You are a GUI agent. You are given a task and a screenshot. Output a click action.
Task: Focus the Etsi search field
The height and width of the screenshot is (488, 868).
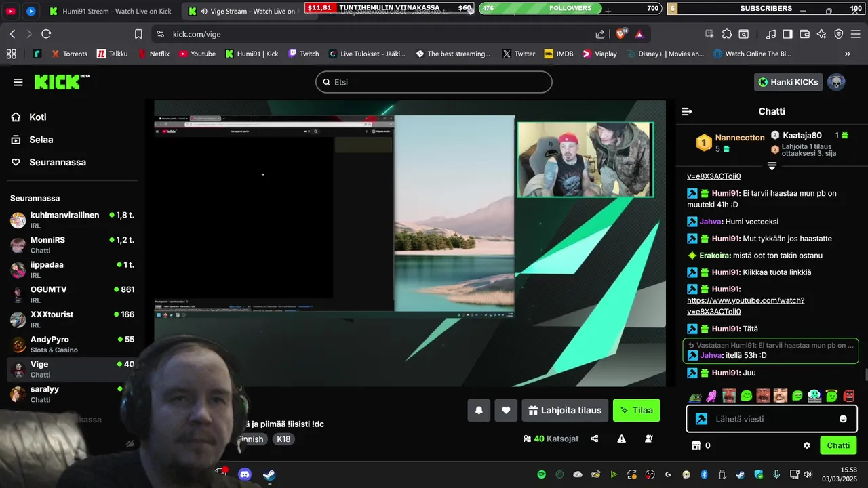[434, 82]
